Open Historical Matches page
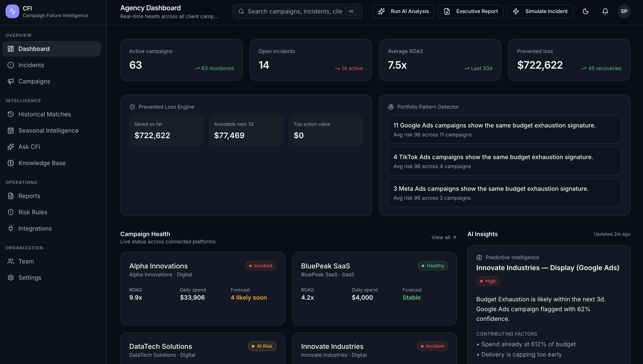Image resolution: width=643 pixels, height=364 pixels. [52, 114]
